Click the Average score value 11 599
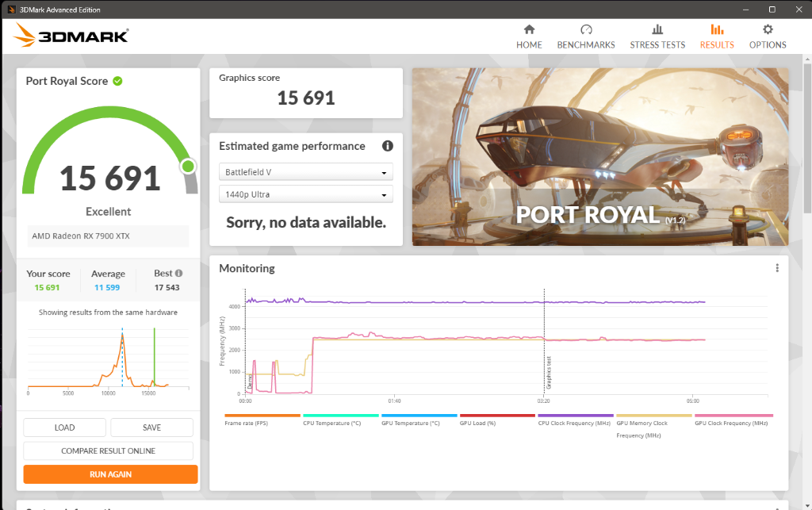 tap(107, 287)
